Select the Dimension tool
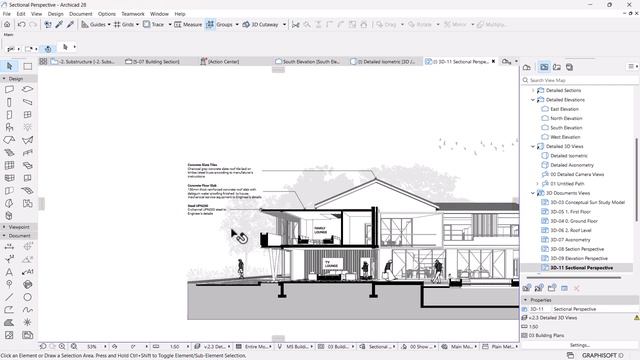This screenshot has height=360, width=640. coord(9,247)
